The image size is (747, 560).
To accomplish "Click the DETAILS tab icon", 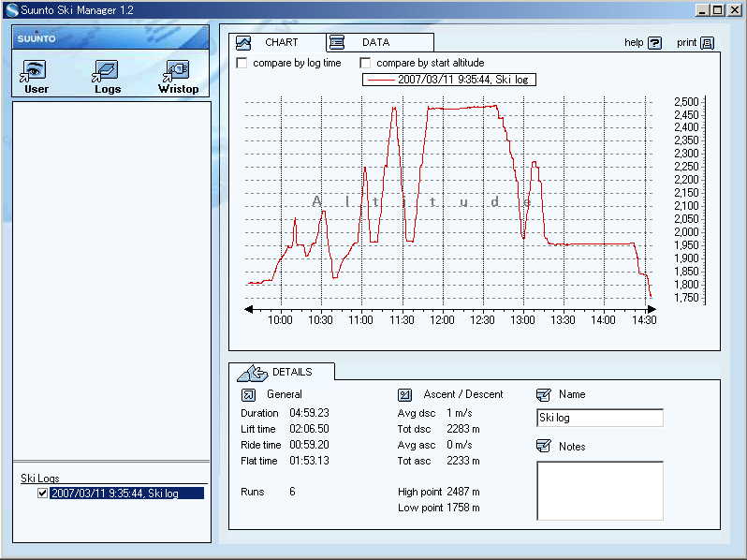I will click(x=253, y=373).
